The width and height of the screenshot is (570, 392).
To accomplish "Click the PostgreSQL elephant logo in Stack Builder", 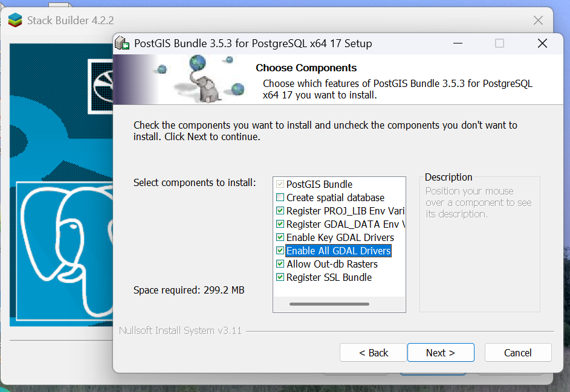I will (60, 254).
